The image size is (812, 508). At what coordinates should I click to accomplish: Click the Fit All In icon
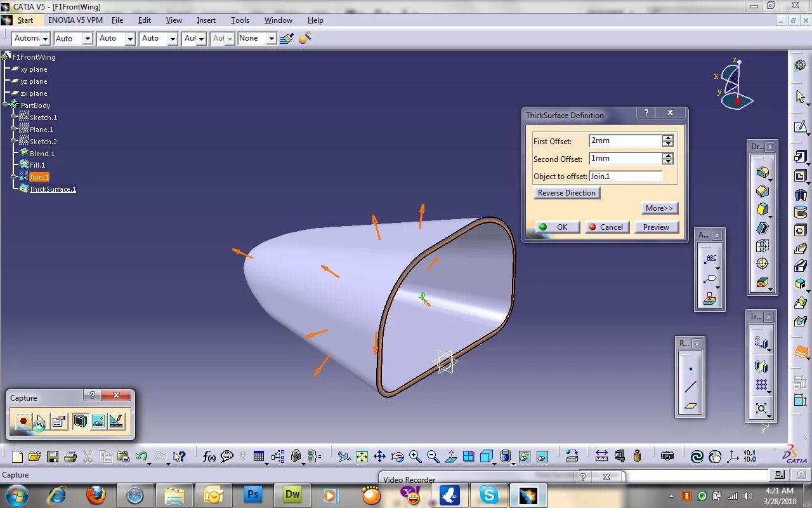point(362,457)
